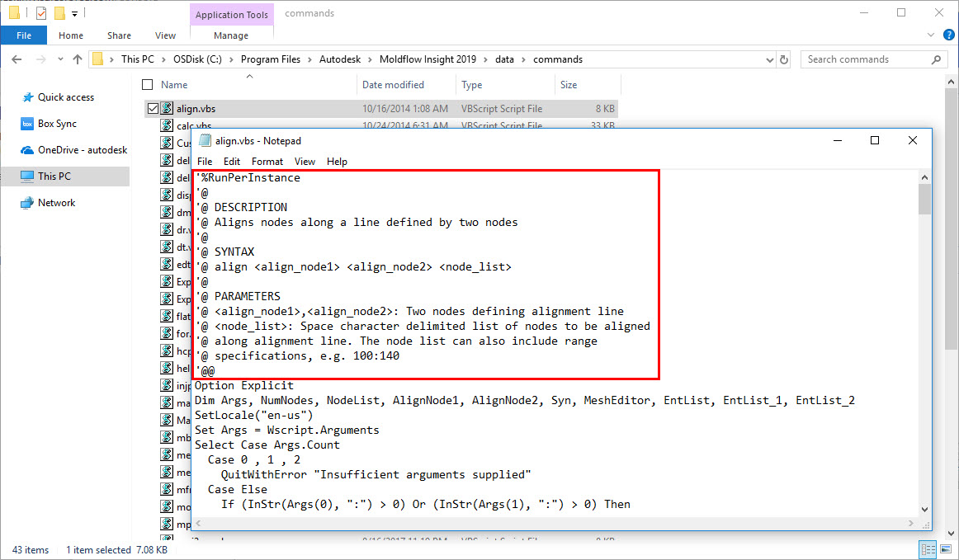Open Explorer help question mark icon
The width and height of the screenshot is (959, 560).
point(948,35)
